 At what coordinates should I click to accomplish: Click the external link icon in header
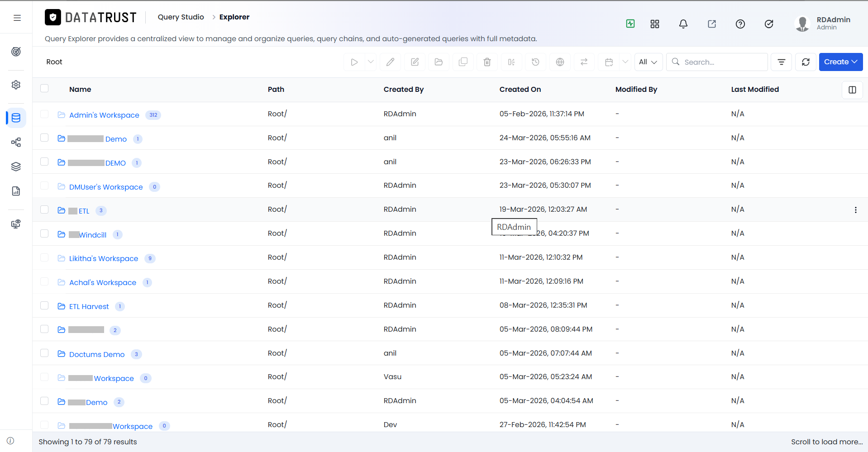(x=712, y=24)
